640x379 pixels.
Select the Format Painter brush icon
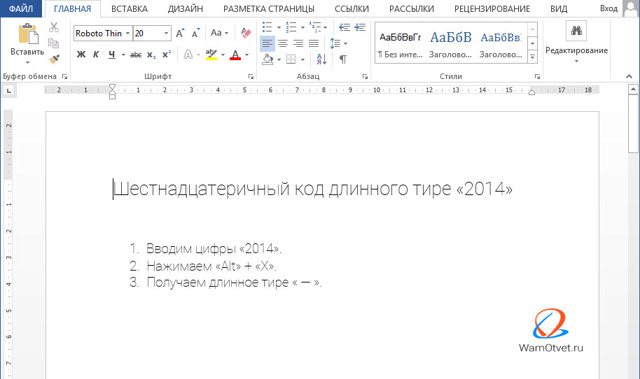(54, 59)
